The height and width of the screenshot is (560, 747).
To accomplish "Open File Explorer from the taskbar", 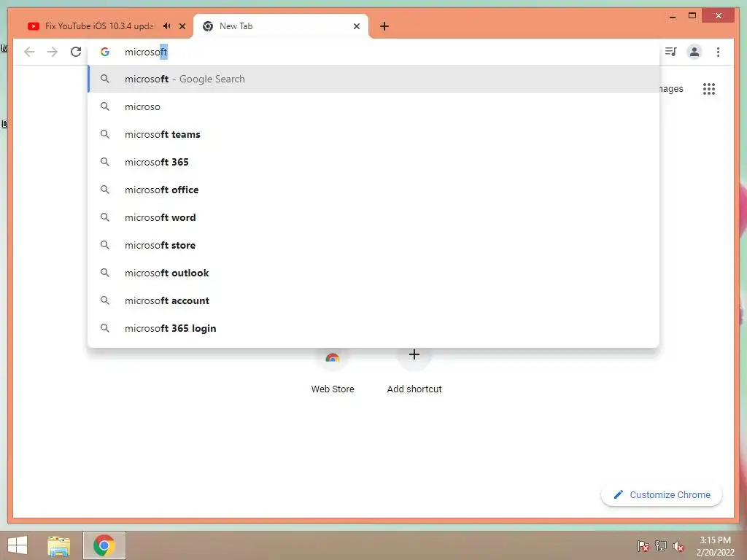I will (59, 545).
